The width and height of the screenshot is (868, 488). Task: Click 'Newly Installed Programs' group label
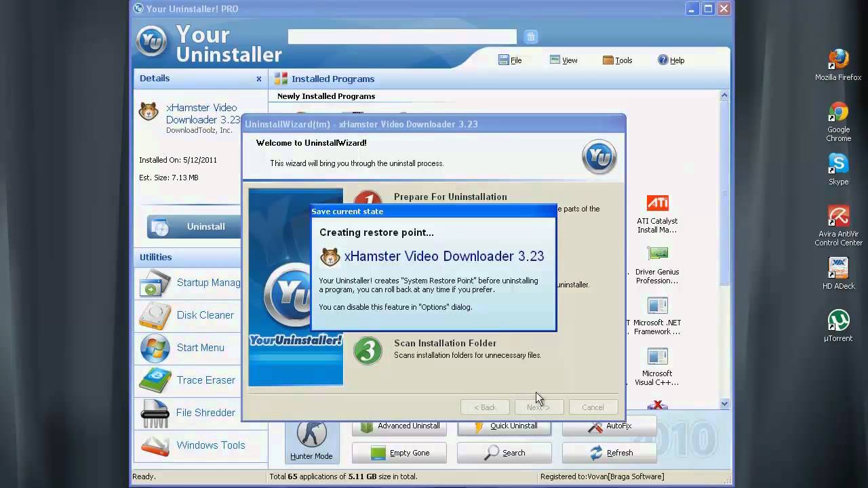click(x=326, y=96)
